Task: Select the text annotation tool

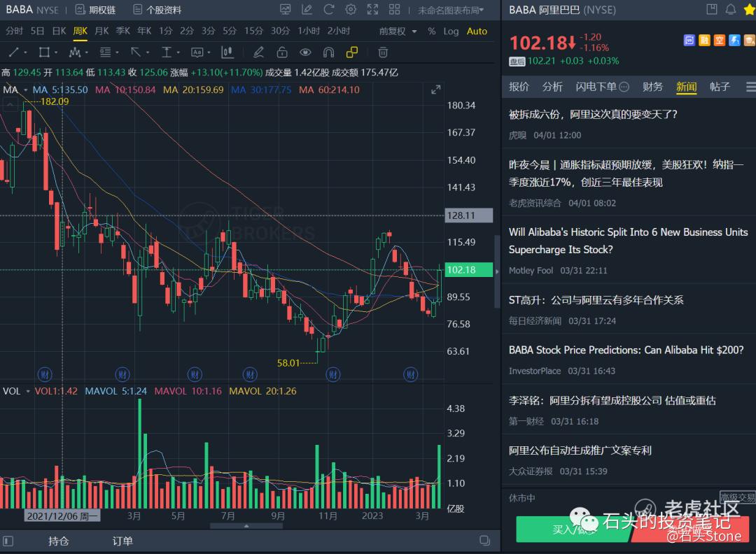Action: point(197,52)
